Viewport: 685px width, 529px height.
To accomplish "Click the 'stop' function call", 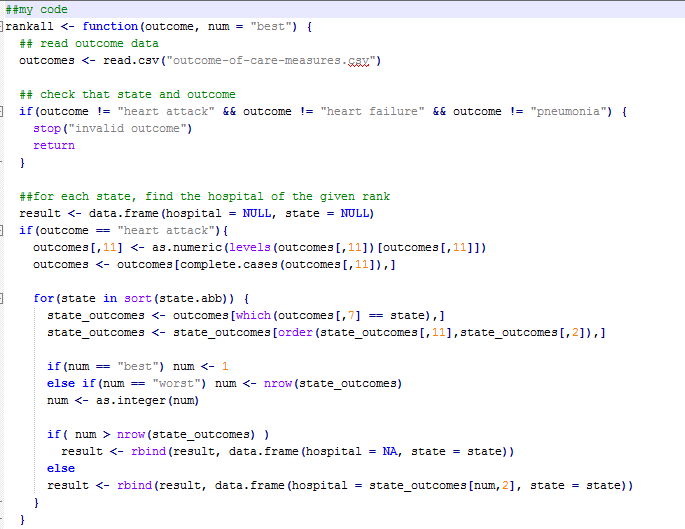I will (x=47, y=129).
